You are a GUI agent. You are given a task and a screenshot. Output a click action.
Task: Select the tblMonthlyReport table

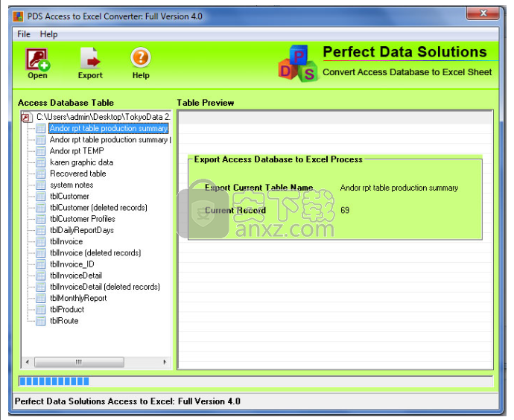(x=78, y=298)
